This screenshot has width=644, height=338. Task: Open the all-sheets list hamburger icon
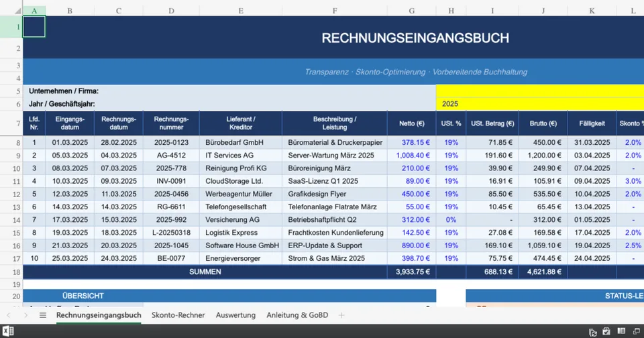click(x=43, y=315)
